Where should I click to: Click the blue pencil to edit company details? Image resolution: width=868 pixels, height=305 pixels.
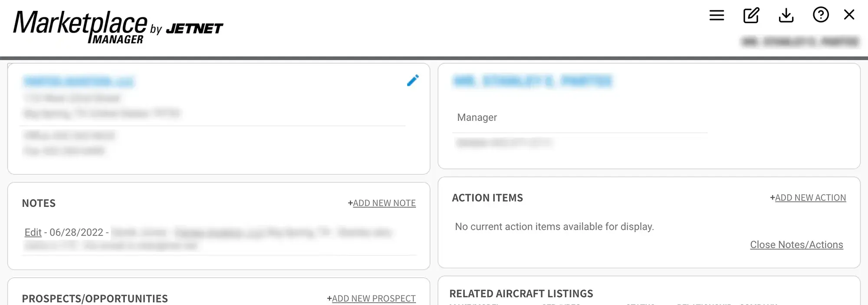tap(413, 80)
